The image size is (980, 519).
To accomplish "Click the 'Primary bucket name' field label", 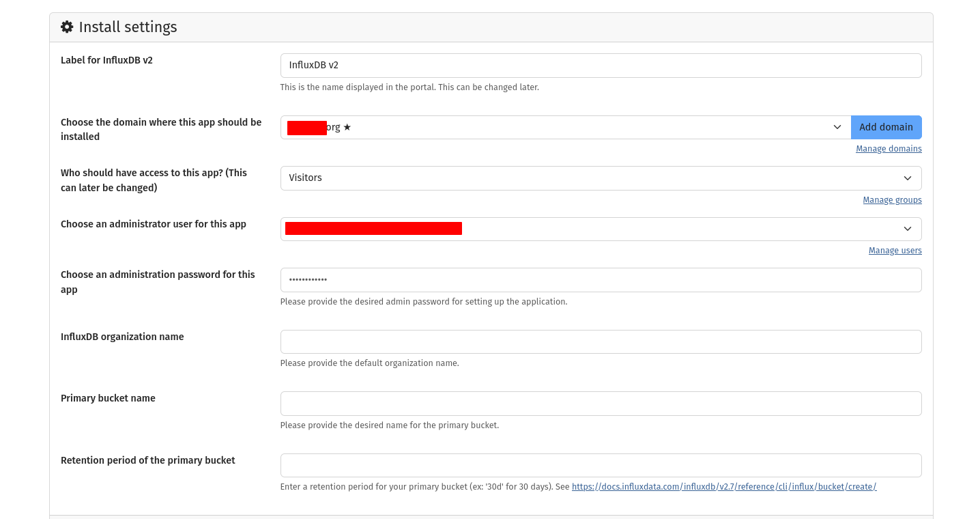I will [108, 398].
